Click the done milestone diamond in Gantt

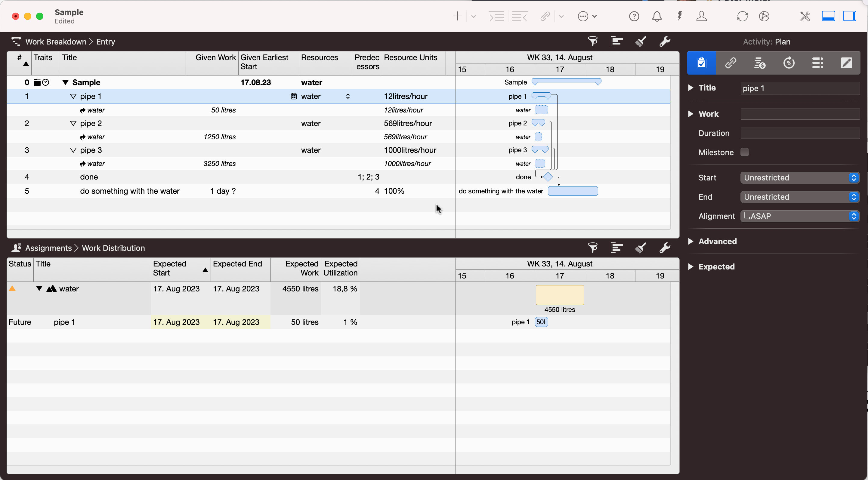(x=548, y=177)
